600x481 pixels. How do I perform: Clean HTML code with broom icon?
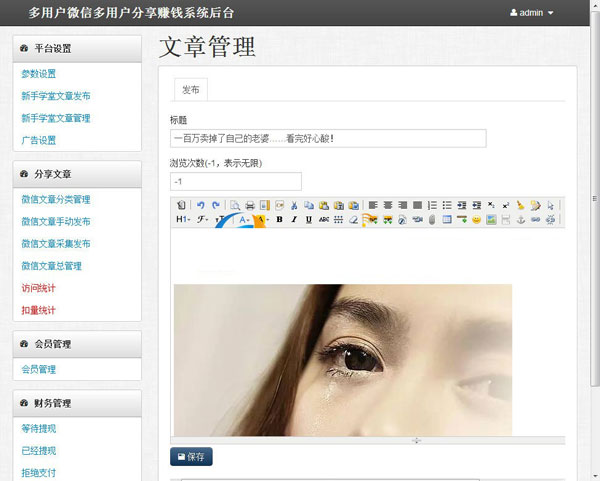click(521, 205)
